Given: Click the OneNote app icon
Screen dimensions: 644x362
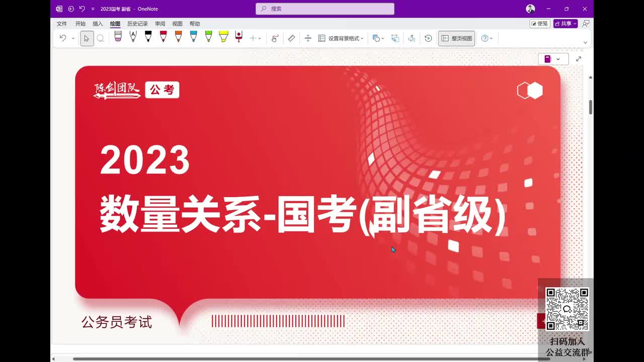Looking at the screenshot, I should coord(59,9).
